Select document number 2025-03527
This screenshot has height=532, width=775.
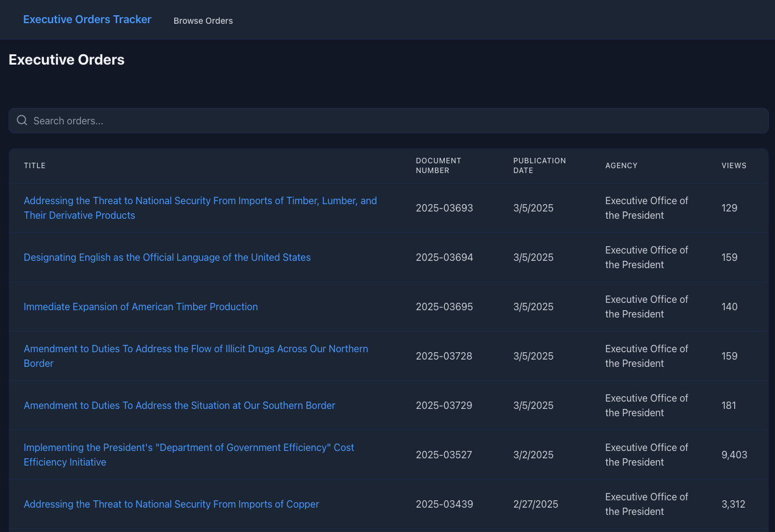[444, 455]
